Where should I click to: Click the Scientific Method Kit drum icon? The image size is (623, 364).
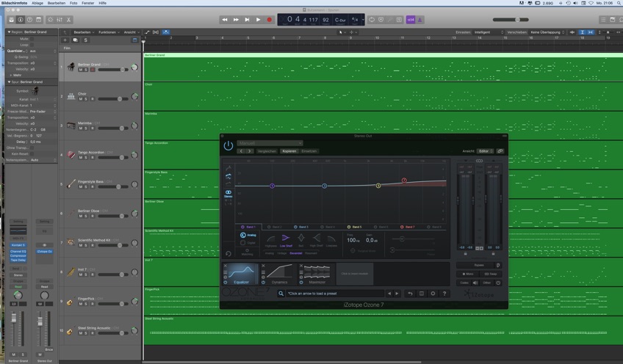pos(71,242)
